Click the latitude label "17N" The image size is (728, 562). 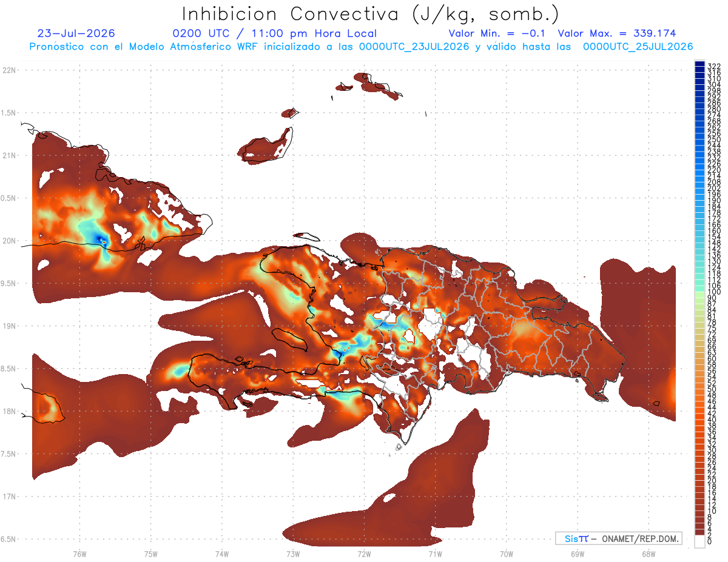coord(8,497)
